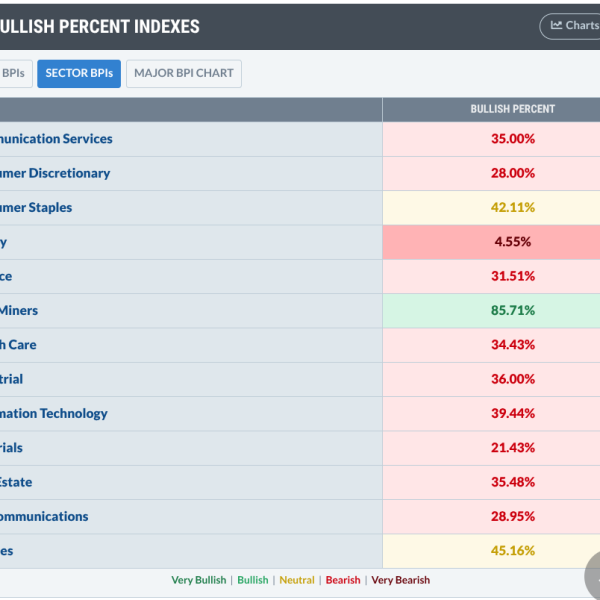The width and height of the screenshot is (600, 600).
Task: Open the Communication Services sector link
Action: pos(56,139)
